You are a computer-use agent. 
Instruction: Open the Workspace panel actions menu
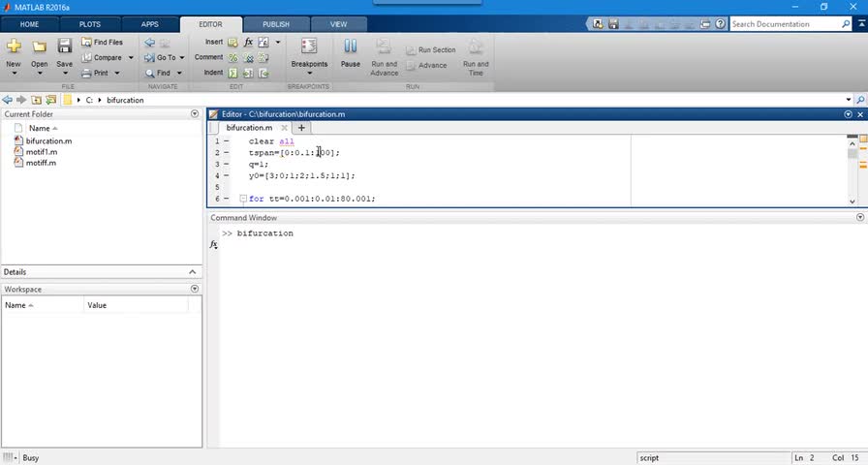click(195, 289)
